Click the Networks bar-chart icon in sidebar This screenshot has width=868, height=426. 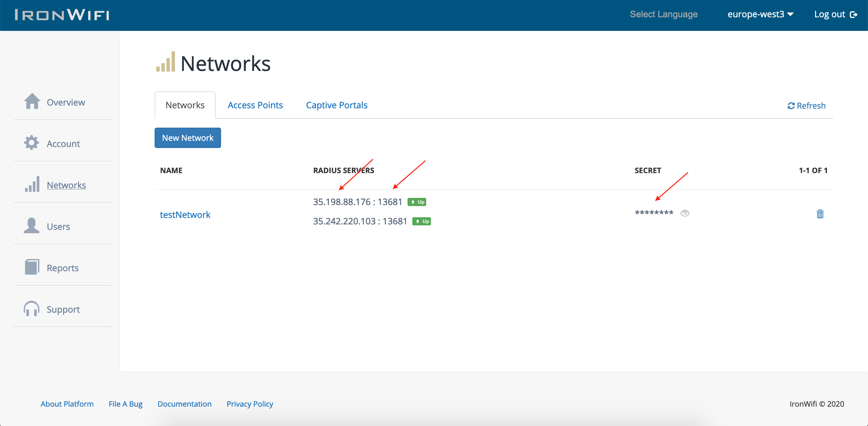32,185
